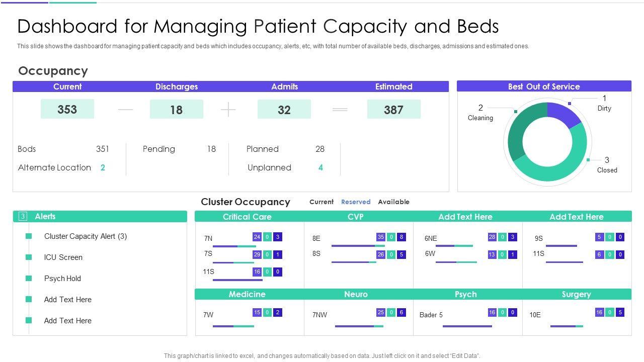Click the Dirty segment of the donut chart
644x362 pixels.
click(562, 114)
